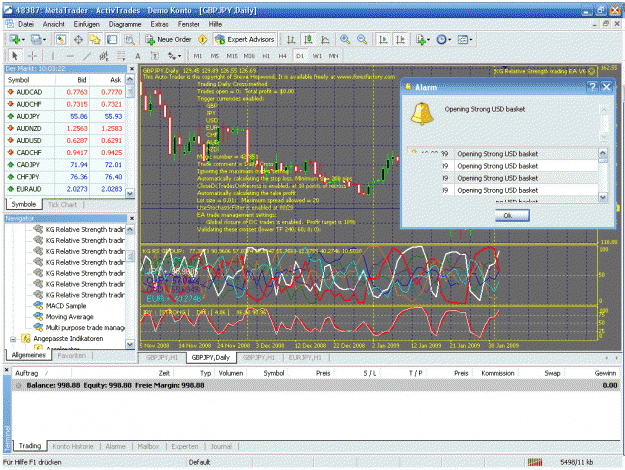Select the horizontal line drawing tool
The width and height of the screenshot is (625, 470).
pos(70,56)
